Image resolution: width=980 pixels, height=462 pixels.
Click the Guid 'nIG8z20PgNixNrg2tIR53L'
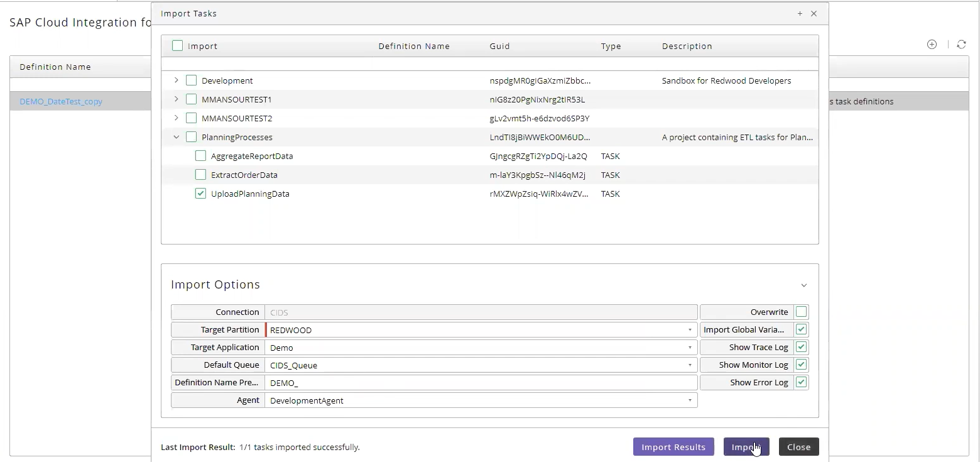(x=537, y=99)
